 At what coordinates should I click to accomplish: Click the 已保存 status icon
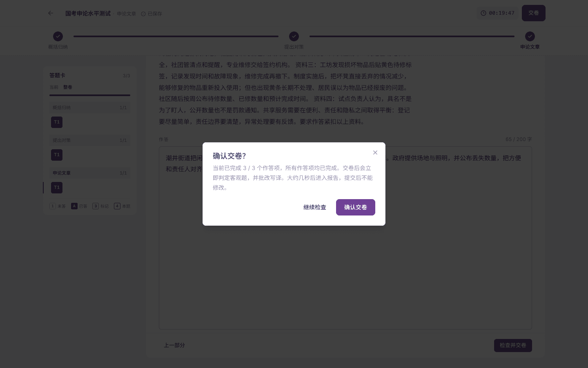[143, 14]
